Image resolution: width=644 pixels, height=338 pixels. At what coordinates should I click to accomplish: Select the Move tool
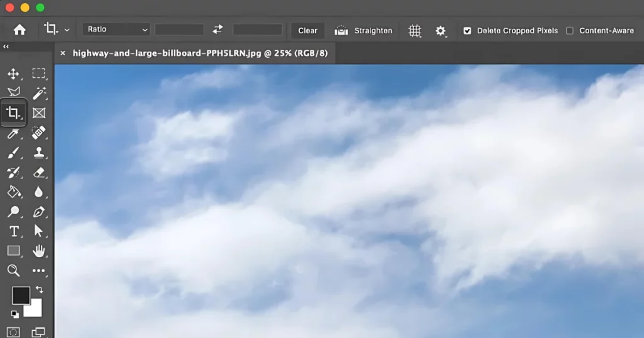pyautogui.click(x=13, y=74)
